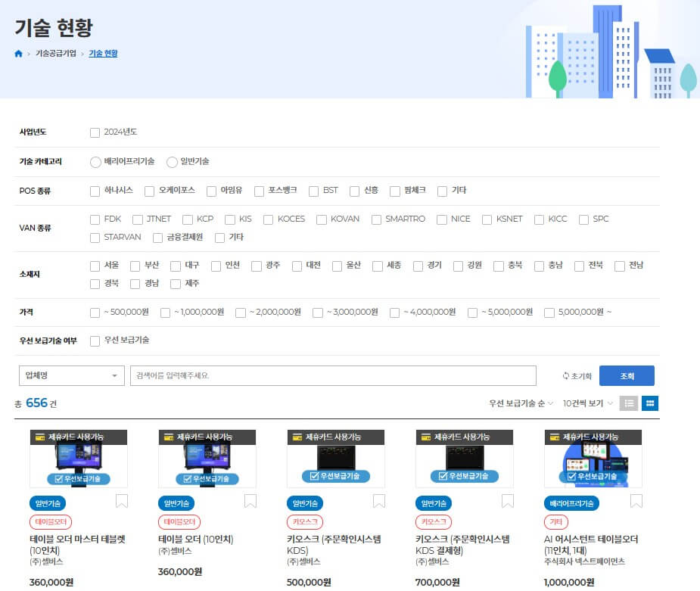The height and width of the screenshot is (591, 700).
Task: Check the 서울 location checkbox
Action: 95,266
